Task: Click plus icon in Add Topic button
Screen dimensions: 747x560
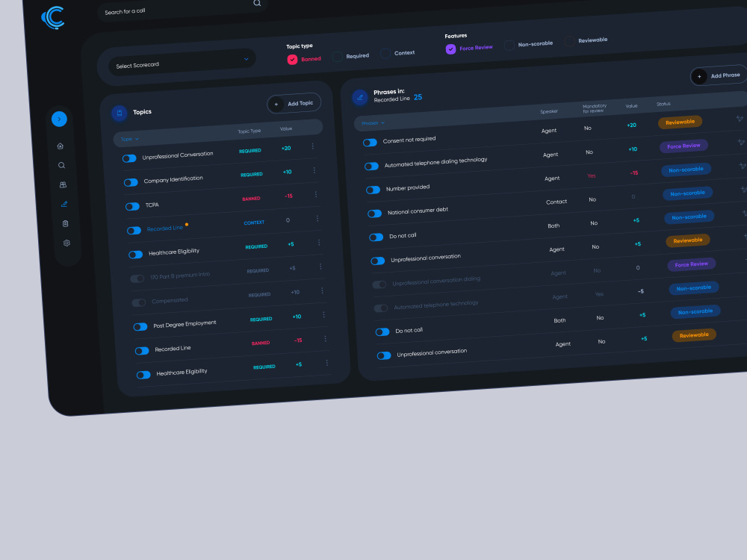Action: tap(276, 105)
